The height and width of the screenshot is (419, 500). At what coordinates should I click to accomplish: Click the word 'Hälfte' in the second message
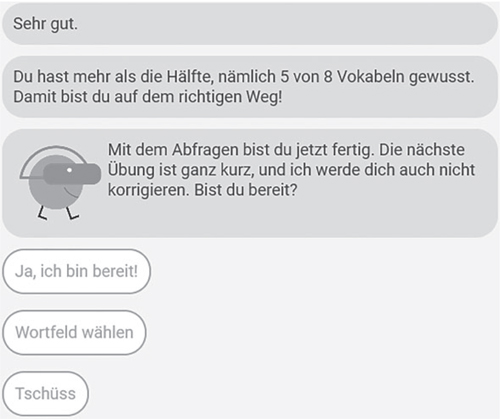(191, 77)
